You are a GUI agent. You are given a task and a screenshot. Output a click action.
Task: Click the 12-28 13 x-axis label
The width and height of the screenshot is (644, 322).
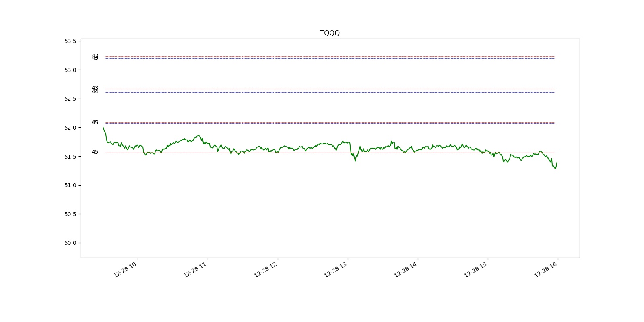(x=336, y=269)
